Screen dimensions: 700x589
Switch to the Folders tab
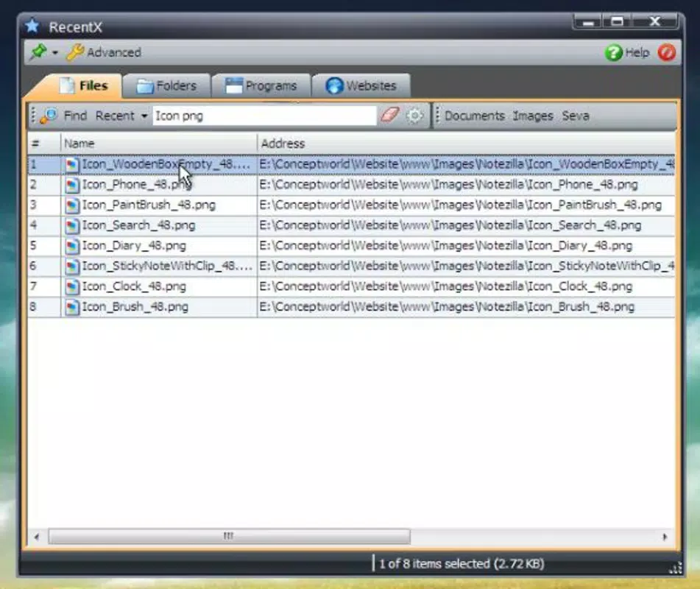point(166,85)
